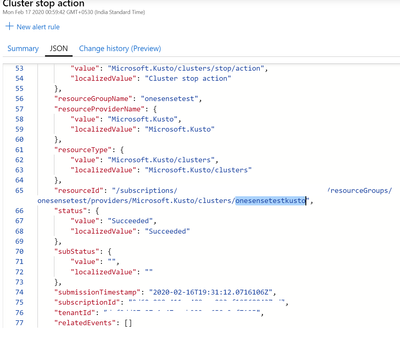The image size is (400, 364).
Task: Click the event timestamp under the heading
Action: coord(74,12)
